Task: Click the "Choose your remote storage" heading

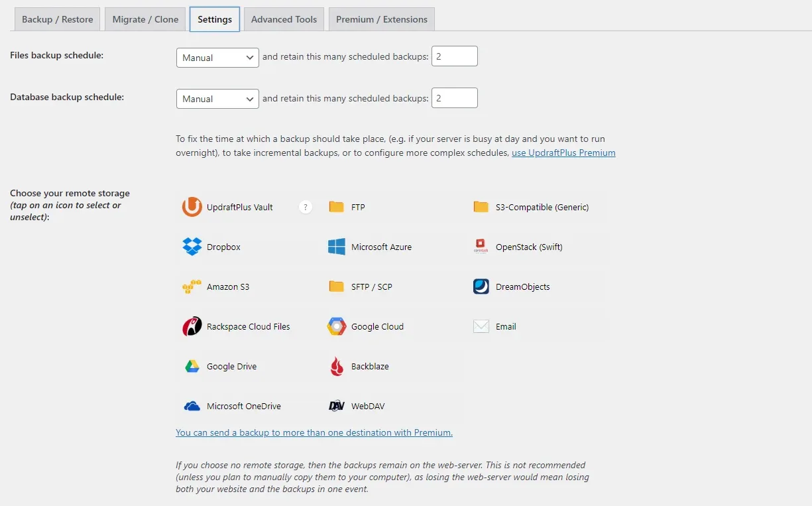Action: [70, 193]
